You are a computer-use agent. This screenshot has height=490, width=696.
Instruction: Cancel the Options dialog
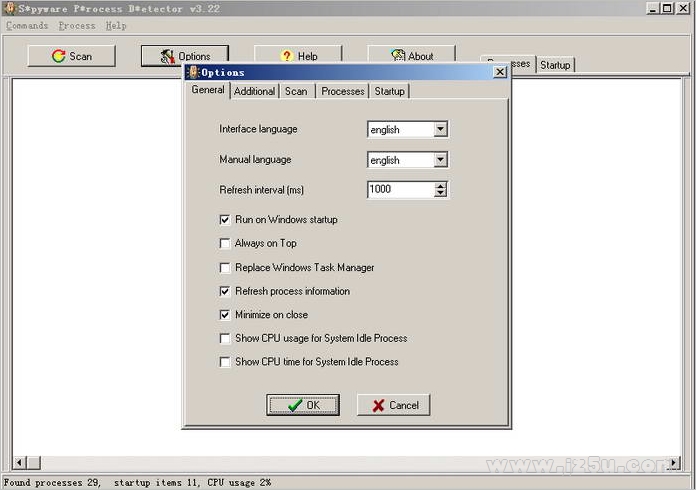(394, 405)
